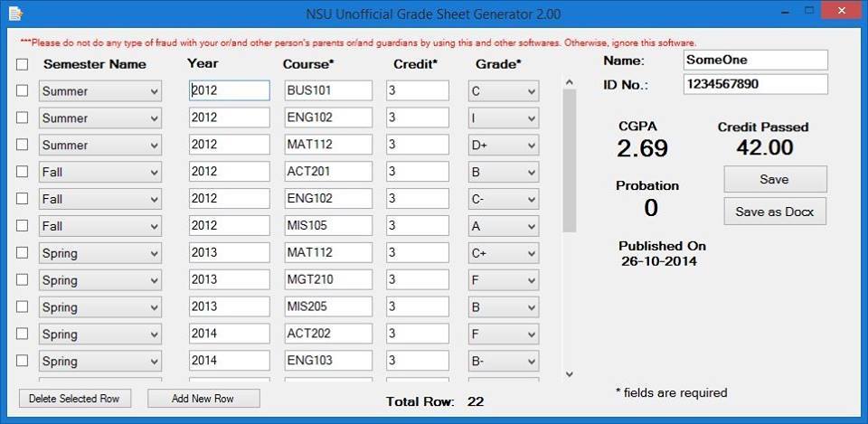Click the ENG103 course field

328,361
